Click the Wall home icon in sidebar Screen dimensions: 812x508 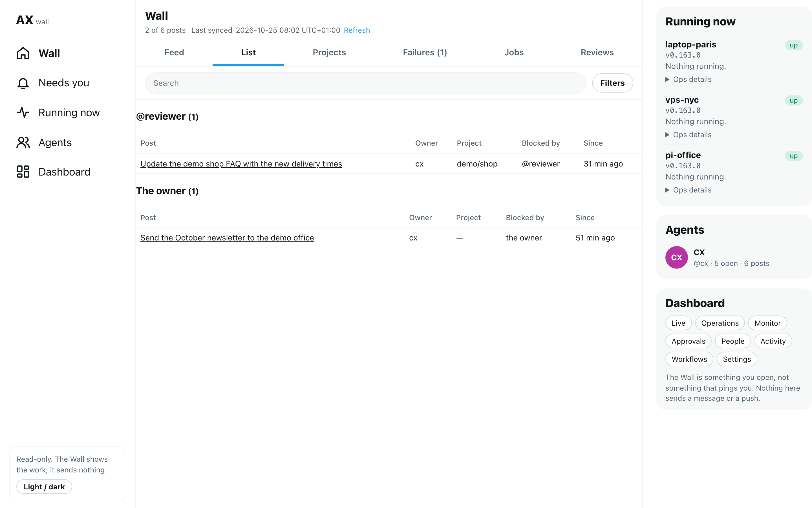tap(23, 53)
